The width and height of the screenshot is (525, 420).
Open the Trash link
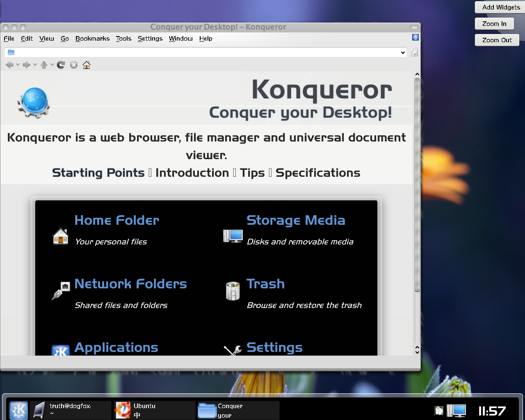coord(265,284)
